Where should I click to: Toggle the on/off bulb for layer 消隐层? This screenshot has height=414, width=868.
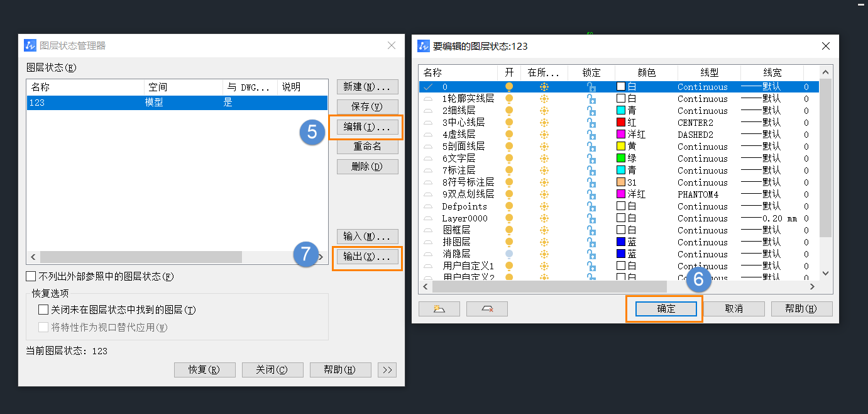click(509, 254)
